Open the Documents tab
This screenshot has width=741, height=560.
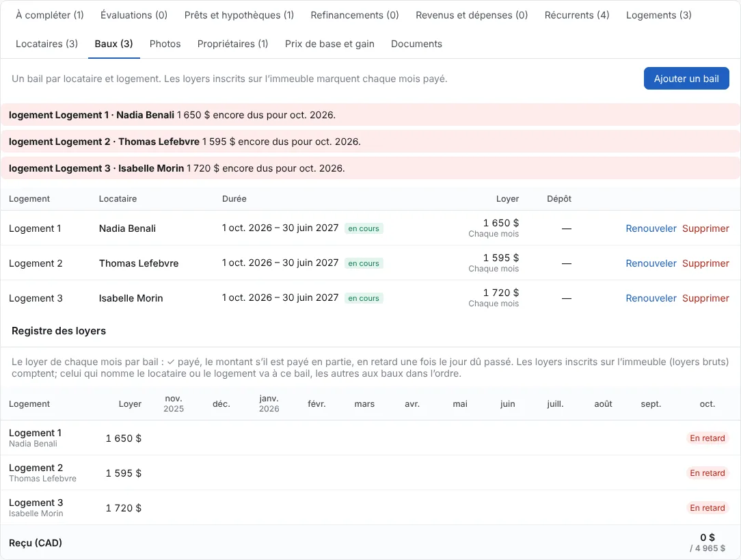click(x=416, y=44)
